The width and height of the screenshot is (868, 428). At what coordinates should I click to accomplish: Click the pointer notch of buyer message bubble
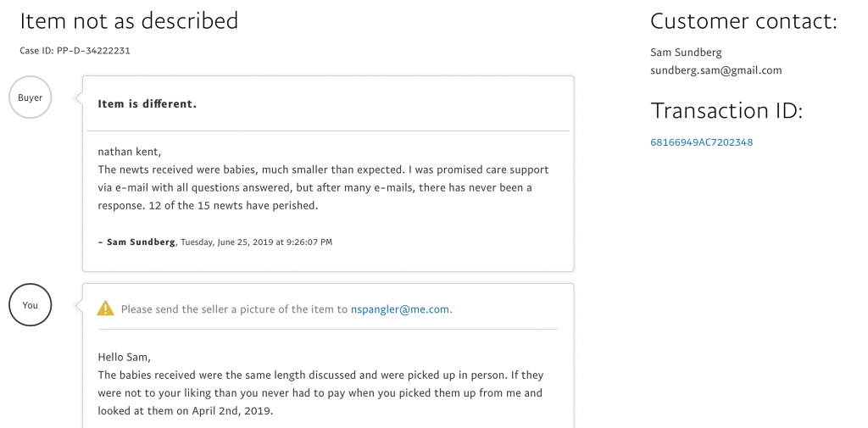pos(78,98)
